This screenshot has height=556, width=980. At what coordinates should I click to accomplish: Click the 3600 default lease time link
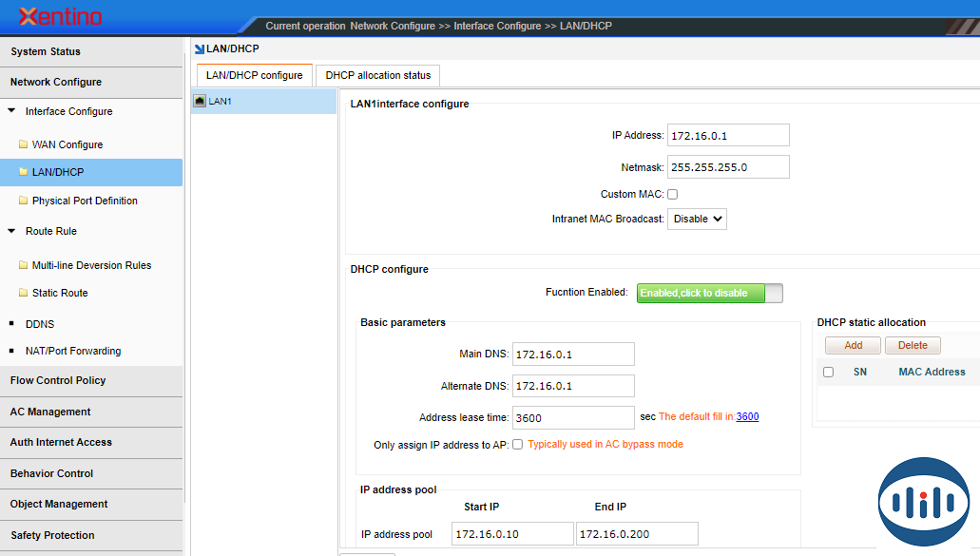point(747,416)
